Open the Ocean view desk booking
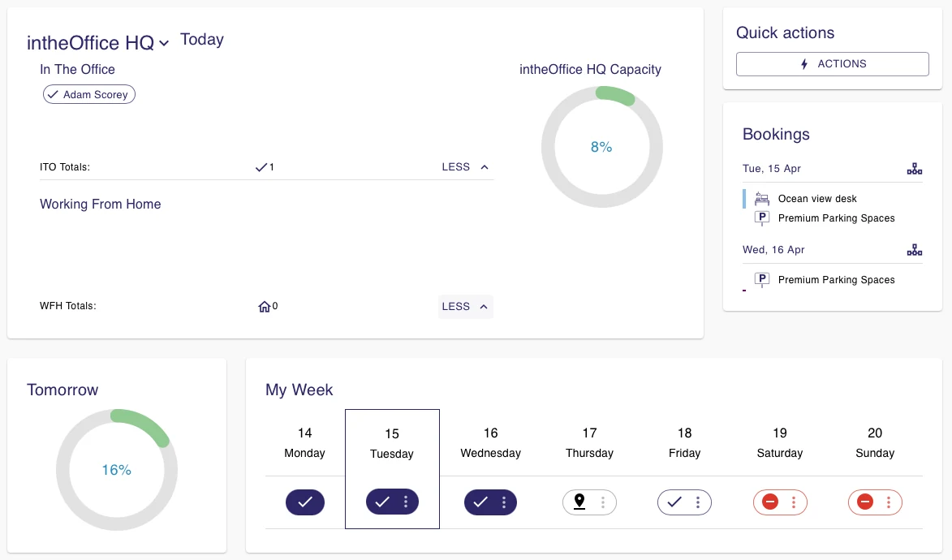The image size is (952, 560). (x=817, y=199)
